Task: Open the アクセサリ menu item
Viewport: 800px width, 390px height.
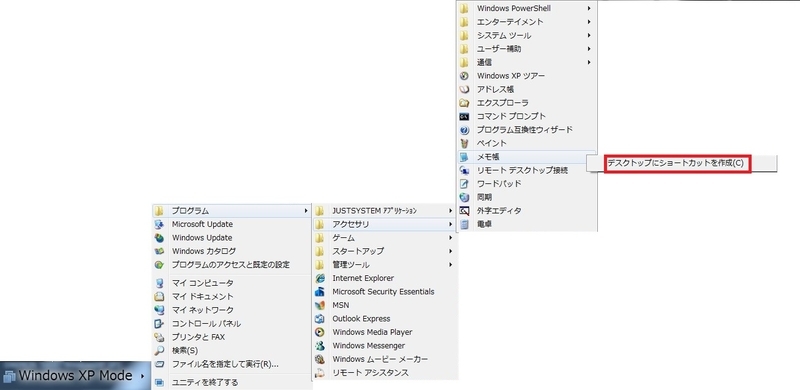Action: pos(384,224)
